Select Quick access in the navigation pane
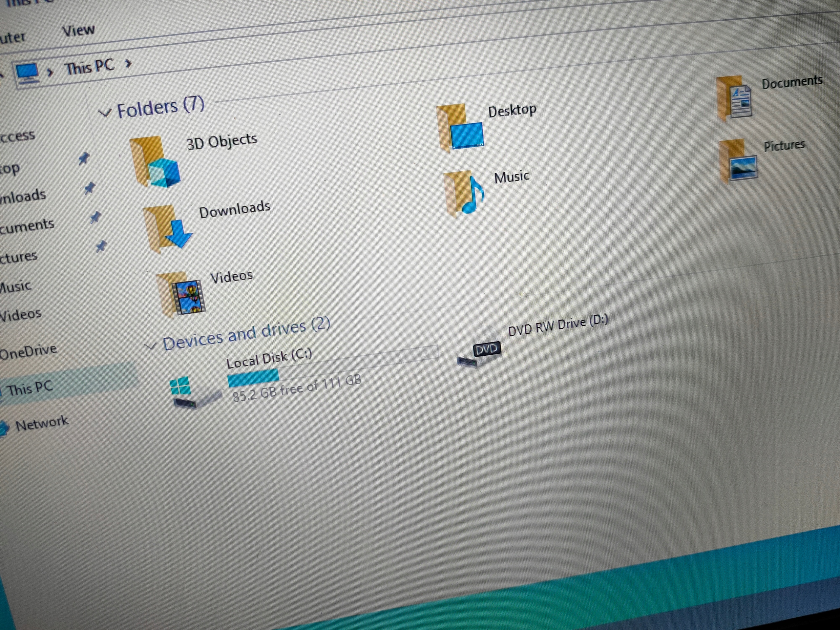Image resolution: width=840 pixels, height=630 pixels. [17, 136]
